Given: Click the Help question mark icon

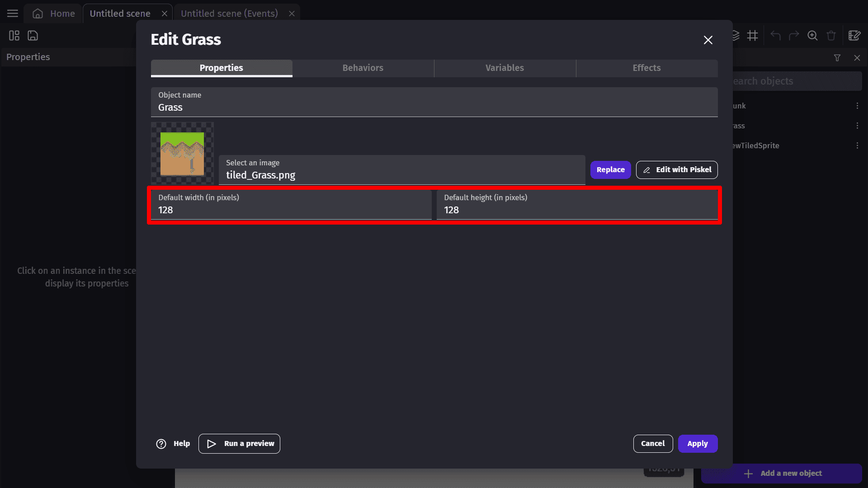Looking at the screenshot, I should (x=161, y=444).
